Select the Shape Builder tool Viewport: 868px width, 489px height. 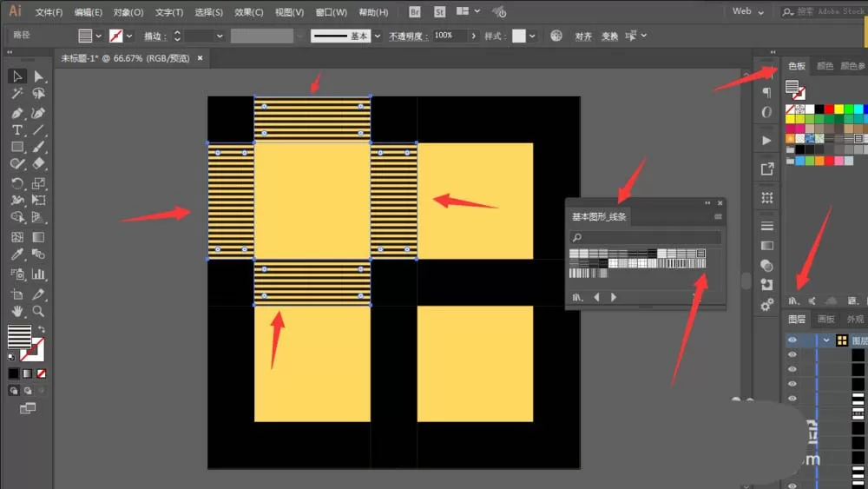coord(17,217)
